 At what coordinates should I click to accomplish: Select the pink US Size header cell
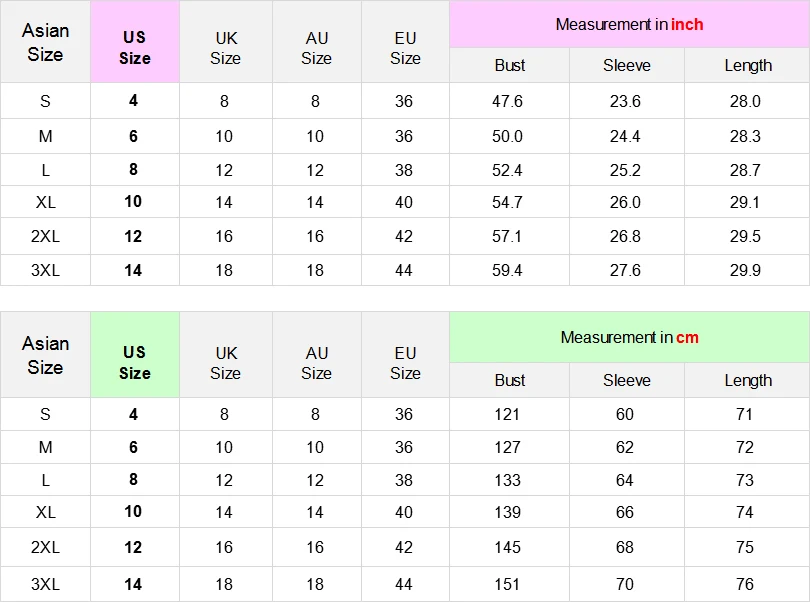pyautogui.click(x=135, y=48)
